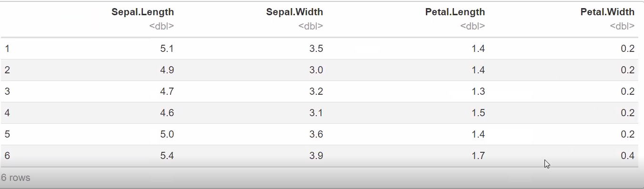Click Petal.Width value 0.4
The height and width of the screenshot is (189, 644).
click(x=628, y=156)
